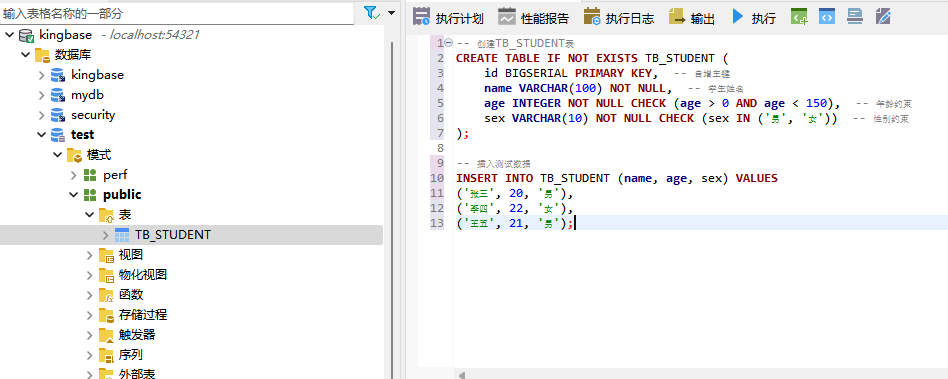Screen dimensions: 948x379
Task: Expand the 存储过程 folder
Action: click(x=90, y=314)
